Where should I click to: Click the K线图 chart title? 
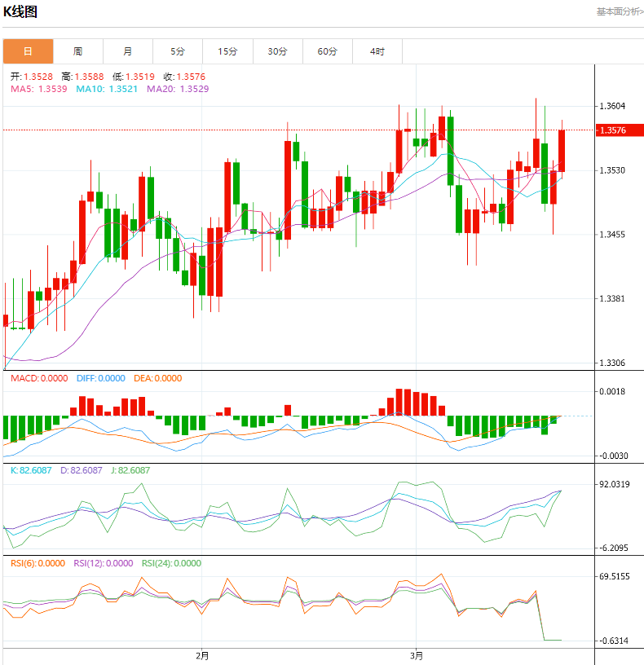pos(20,12)
